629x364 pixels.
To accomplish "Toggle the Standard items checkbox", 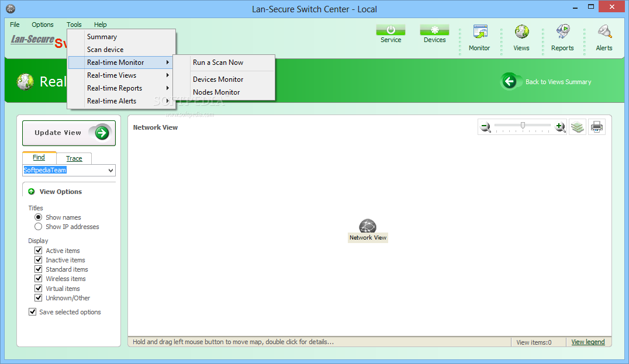I will [38, 269].
